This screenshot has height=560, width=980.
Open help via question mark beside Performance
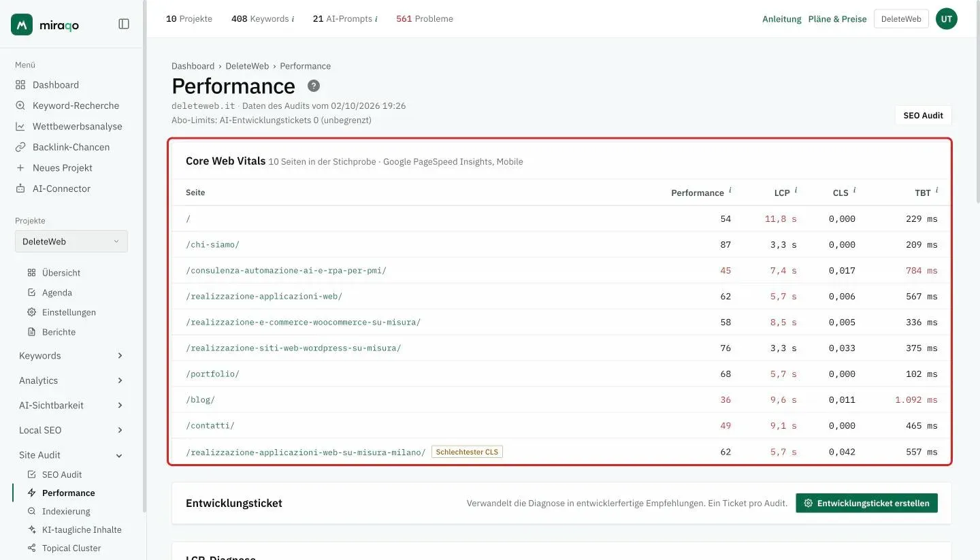314,86
